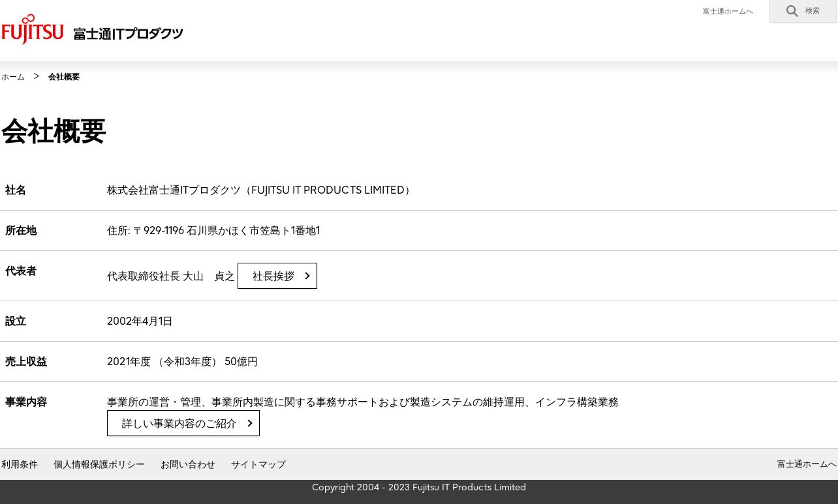Click chevron arrow in 詳しい事業内容のご紹介 button

click(x=250, y=423)
